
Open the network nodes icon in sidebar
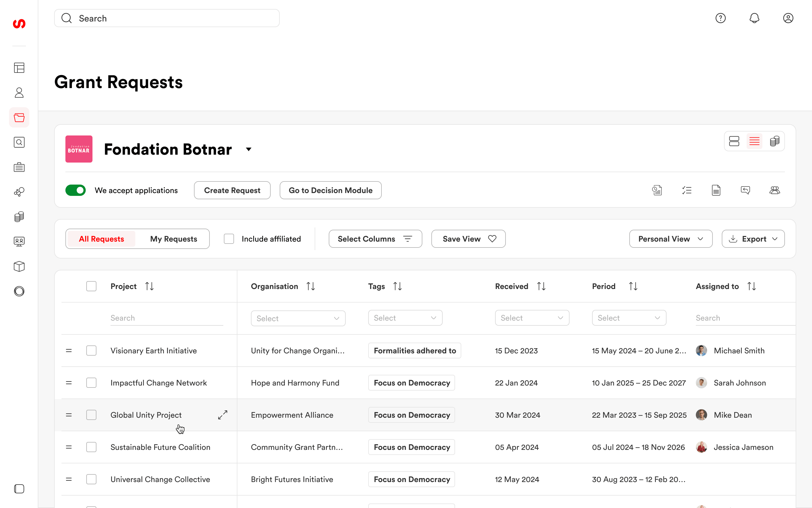19,192
